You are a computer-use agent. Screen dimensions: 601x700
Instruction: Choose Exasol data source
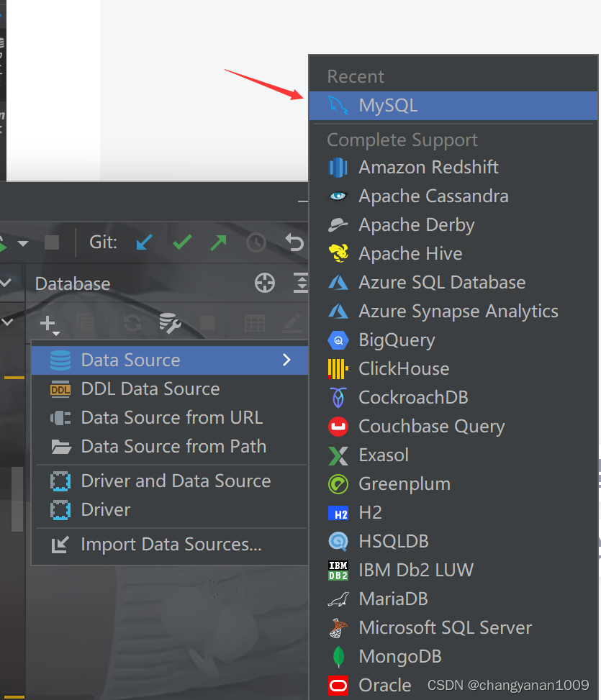coord(453,455)
